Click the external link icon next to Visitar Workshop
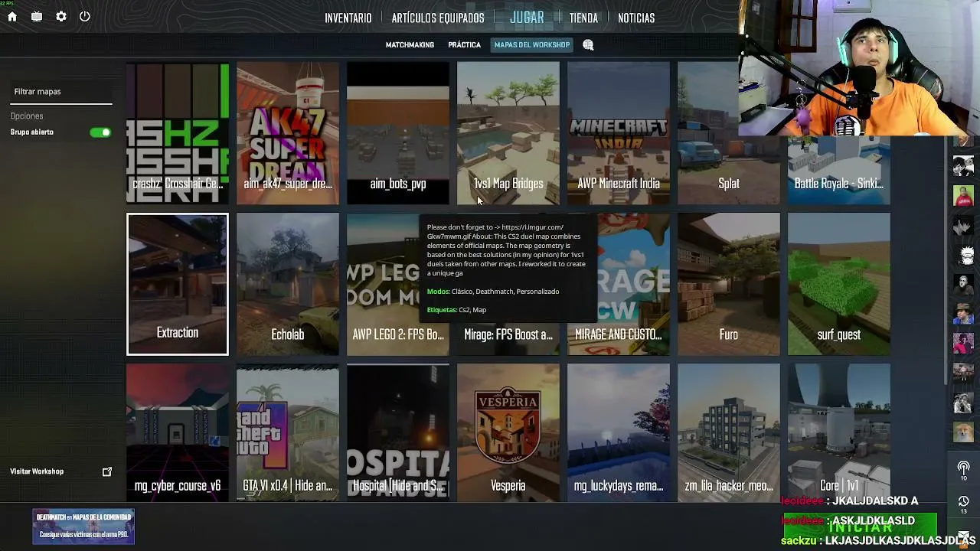 click(x=107, y=471)
